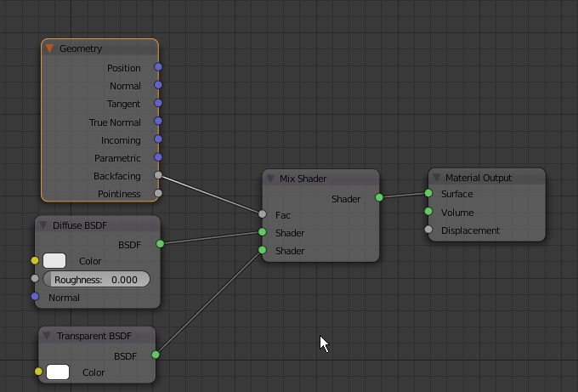Click the Displacement label in Material Output
Screen dimensions: 578x392
[x=470, y=230]
